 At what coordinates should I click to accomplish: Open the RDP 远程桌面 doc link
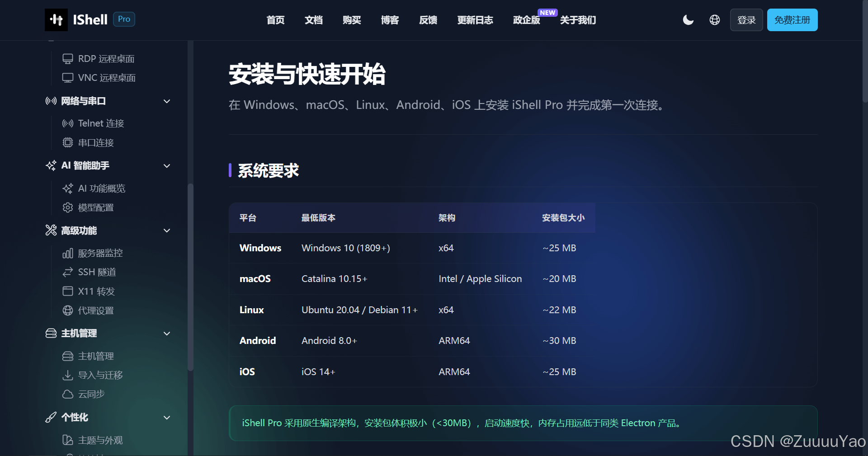[106, 59]
